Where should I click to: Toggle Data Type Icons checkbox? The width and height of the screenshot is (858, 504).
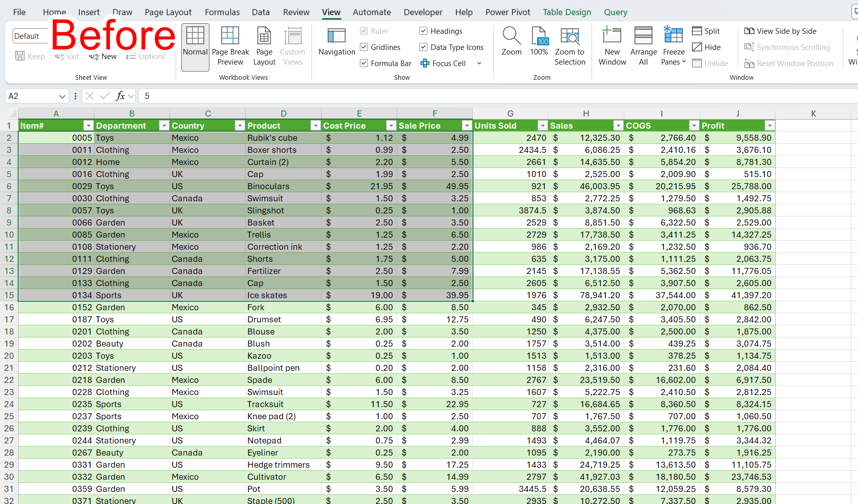point(423,47)
